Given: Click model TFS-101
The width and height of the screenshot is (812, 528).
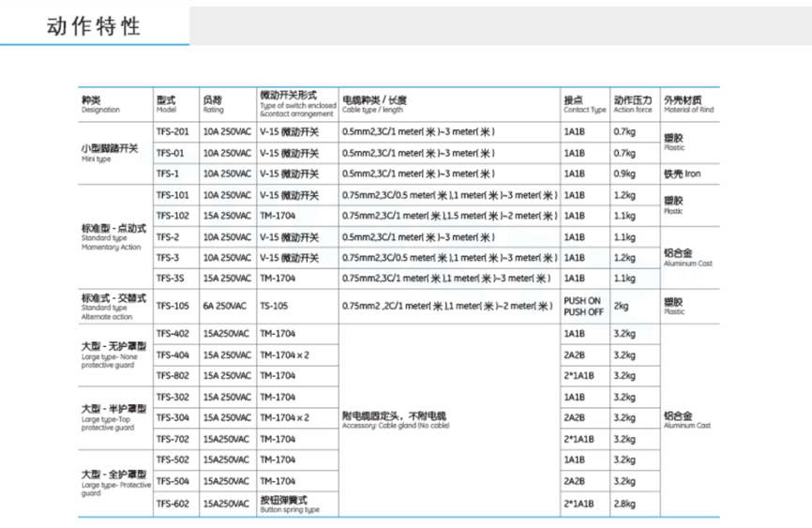Looking at the screenshot, I should (x=173, y=195).
